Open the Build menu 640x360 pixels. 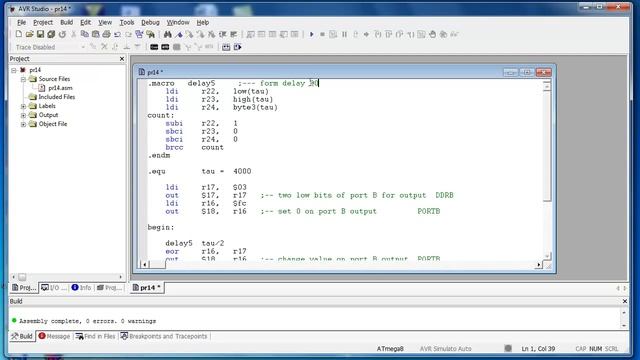click(x=67, y=22)
